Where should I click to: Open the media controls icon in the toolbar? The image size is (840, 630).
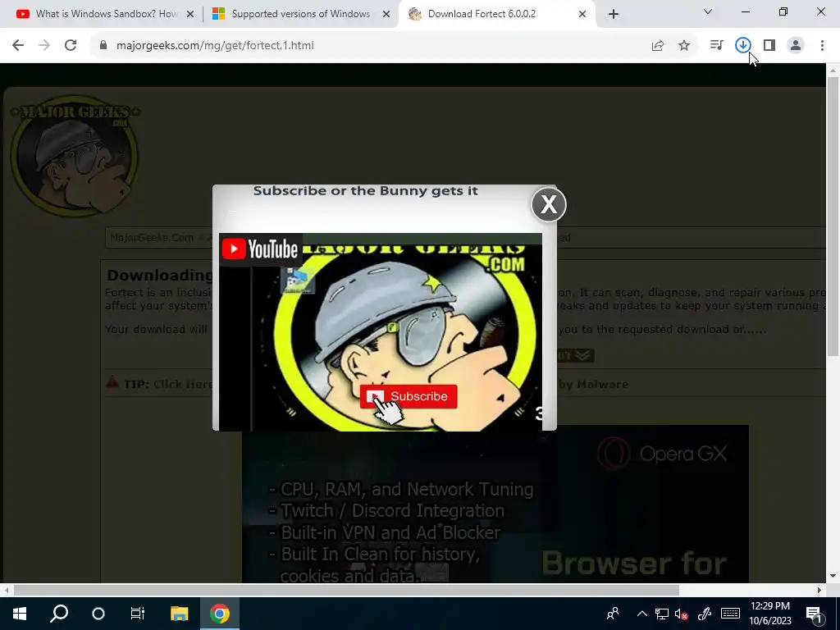(716, 46)
